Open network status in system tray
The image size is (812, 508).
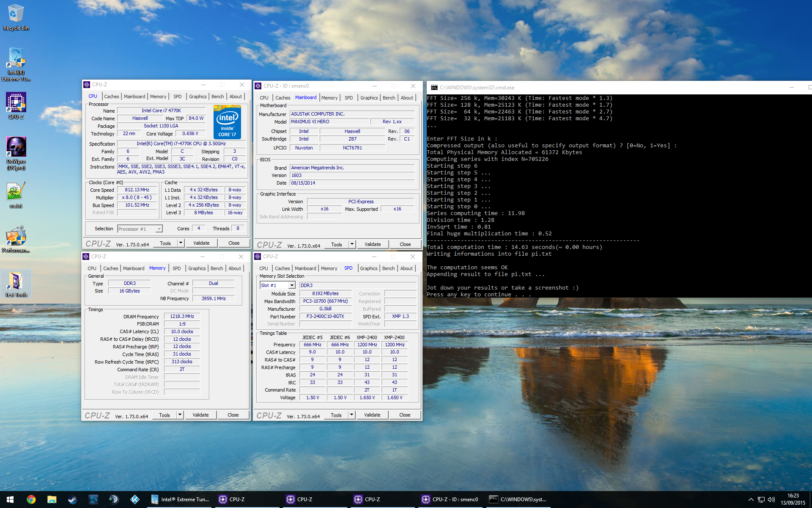[x=761, y=500]
